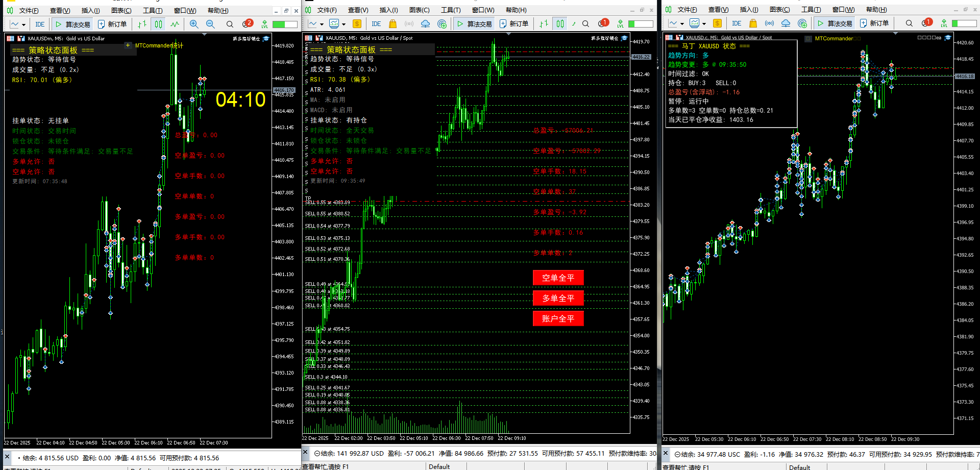Click the dollar sign icon in middle window

(357, 23)
